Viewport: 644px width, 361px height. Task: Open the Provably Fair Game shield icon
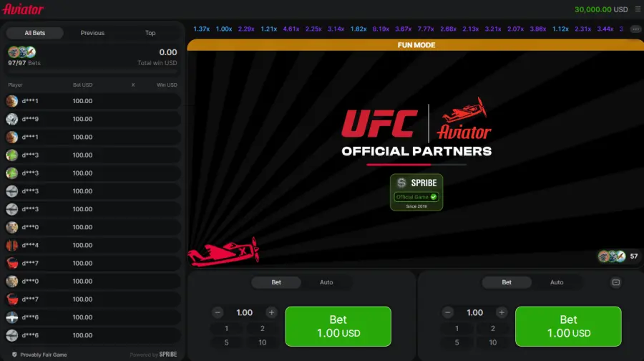pos(14,355)
